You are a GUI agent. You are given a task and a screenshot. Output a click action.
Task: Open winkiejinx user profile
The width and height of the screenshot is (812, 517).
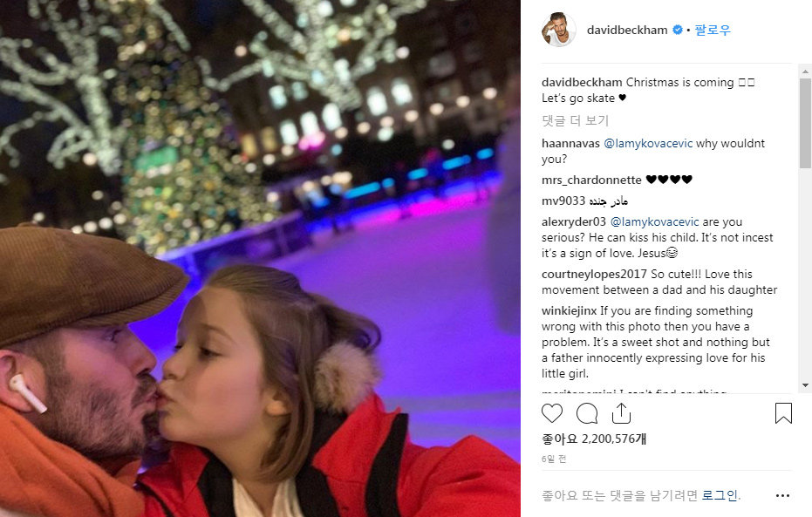570,311
